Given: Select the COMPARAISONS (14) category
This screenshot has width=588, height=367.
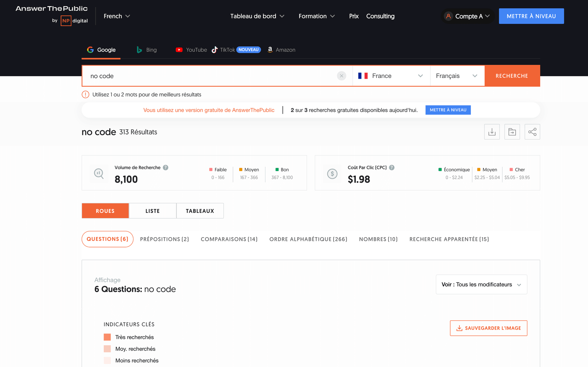Looking at the screenshot, I should [x=229, y=239].
